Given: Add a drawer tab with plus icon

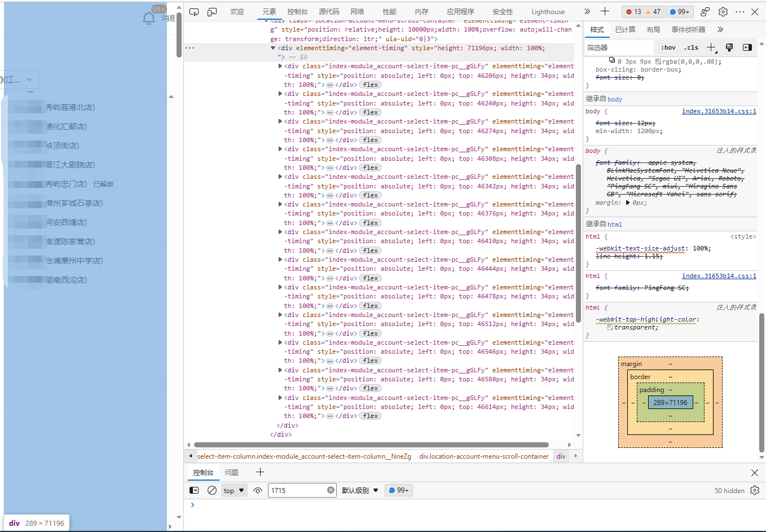Looking at the screenshot, I should tap(260, 472).
